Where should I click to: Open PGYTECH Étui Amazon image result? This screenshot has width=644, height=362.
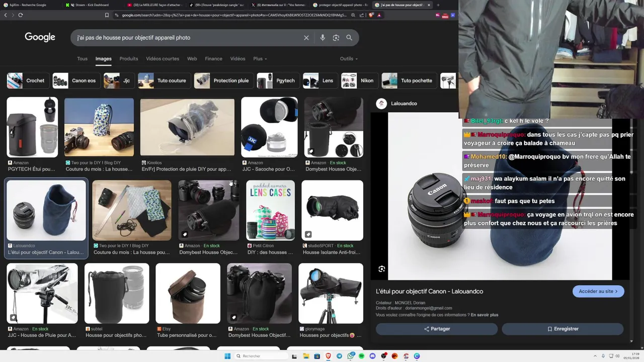click(x=32, y=127)
